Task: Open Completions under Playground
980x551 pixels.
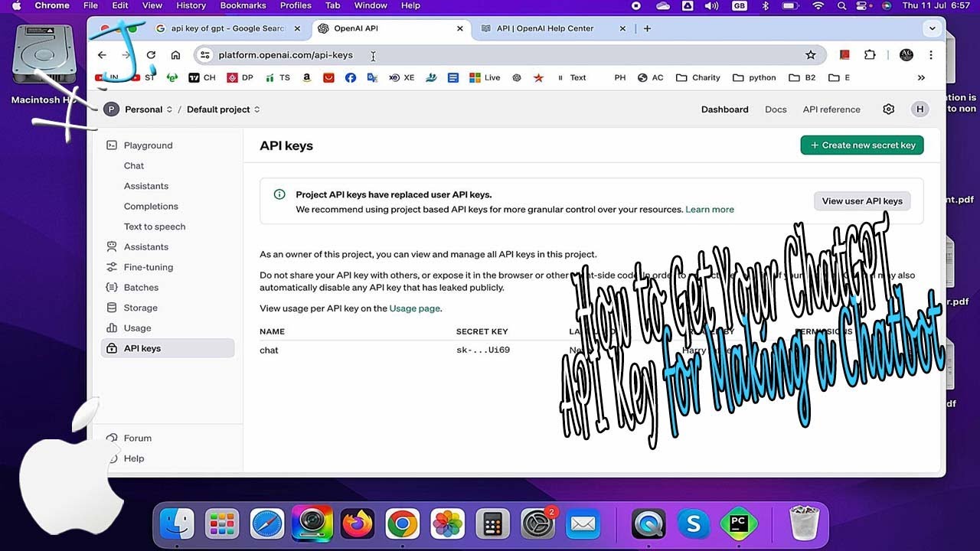Action: pos(151,207)
